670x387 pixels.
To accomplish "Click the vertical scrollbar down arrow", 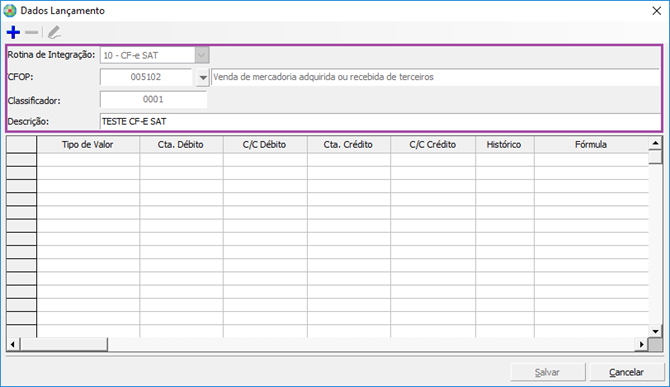I will click(x=655, y=331).
